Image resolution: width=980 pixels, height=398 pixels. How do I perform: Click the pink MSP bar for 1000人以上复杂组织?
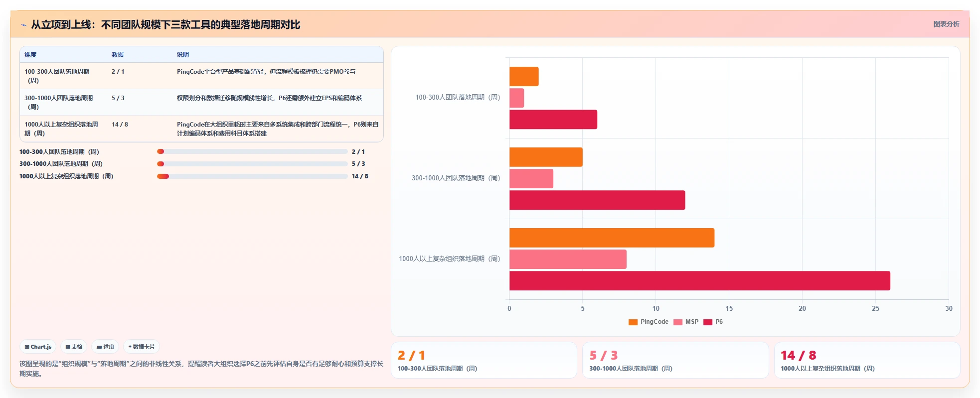pos(568,260)
